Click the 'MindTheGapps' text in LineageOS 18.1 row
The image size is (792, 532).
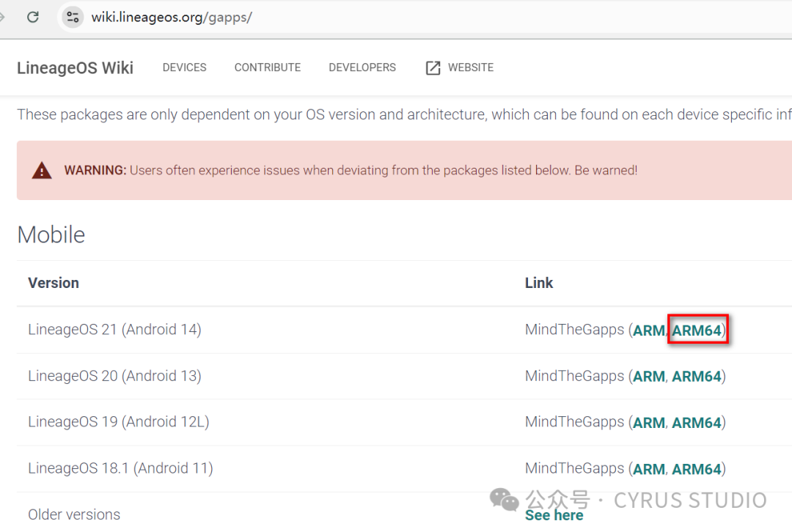tap(575, 468)
